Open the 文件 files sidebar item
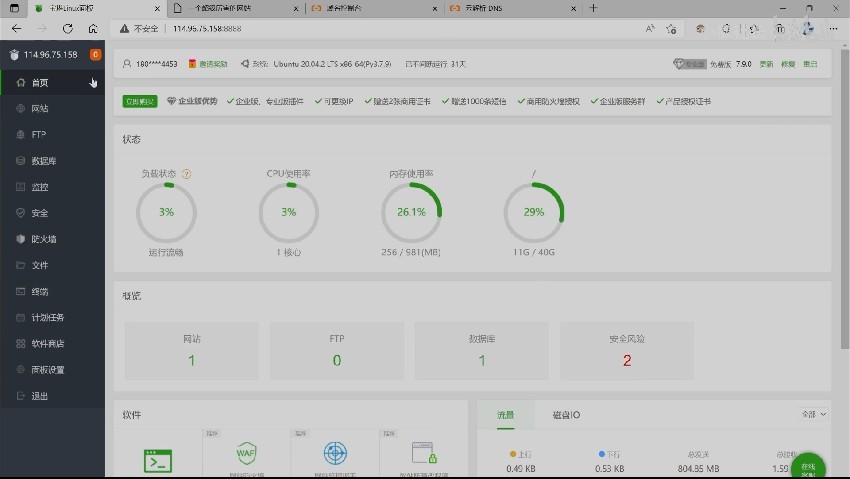Screen dimensions: 850x479 pyautogui.click(x=53, y=265)
